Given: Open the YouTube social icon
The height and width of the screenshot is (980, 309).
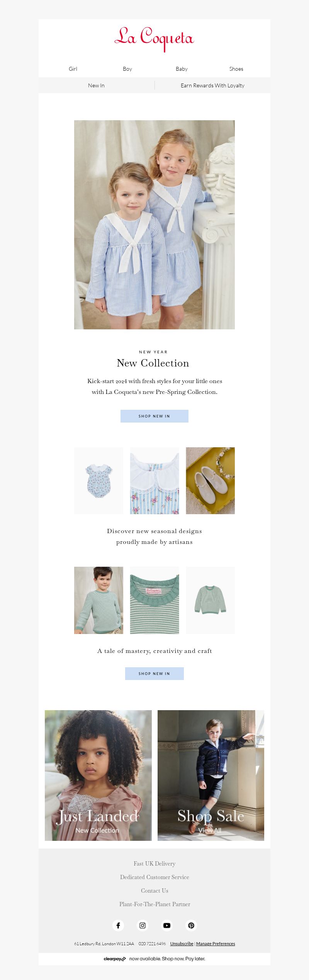Looking at the screenshot, I should (167, 925).
